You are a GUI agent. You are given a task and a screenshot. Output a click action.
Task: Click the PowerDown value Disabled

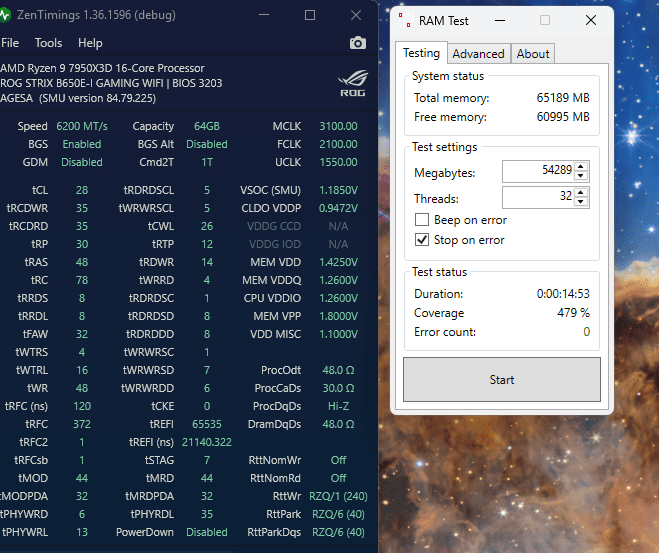pyautogui.click(x=207, y=532)
